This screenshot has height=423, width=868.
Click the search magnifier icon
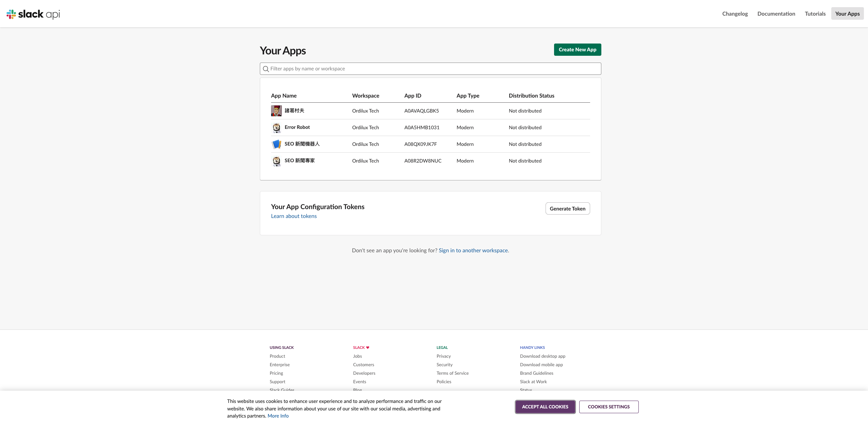[266, 69]
